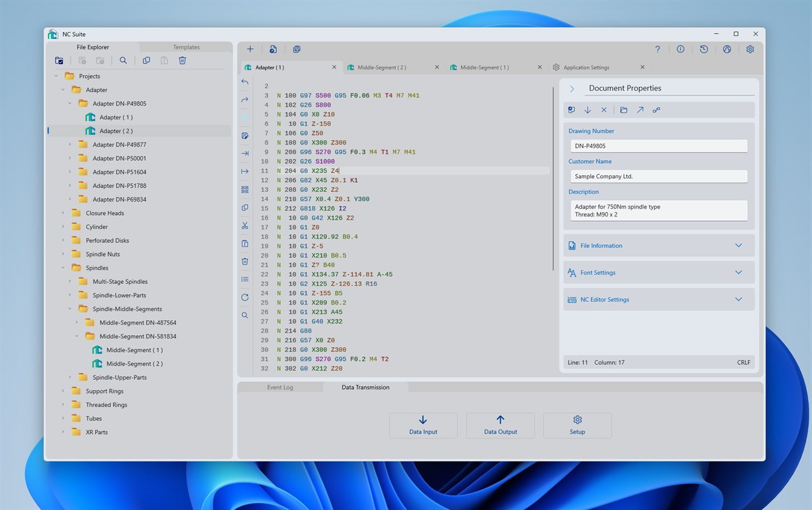Expand the File Information section
This screenshot has height=510, width=812.
pos(658,246)
